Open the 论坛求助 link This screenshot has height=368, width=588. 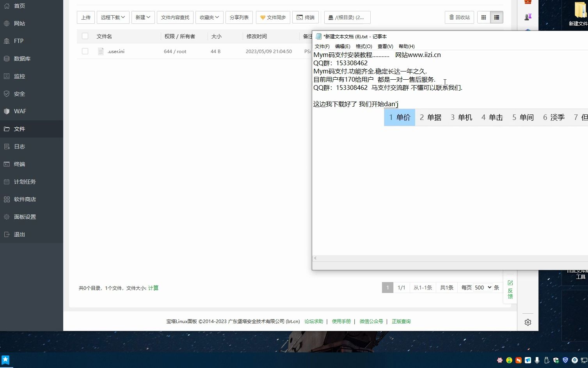point(314,322)
